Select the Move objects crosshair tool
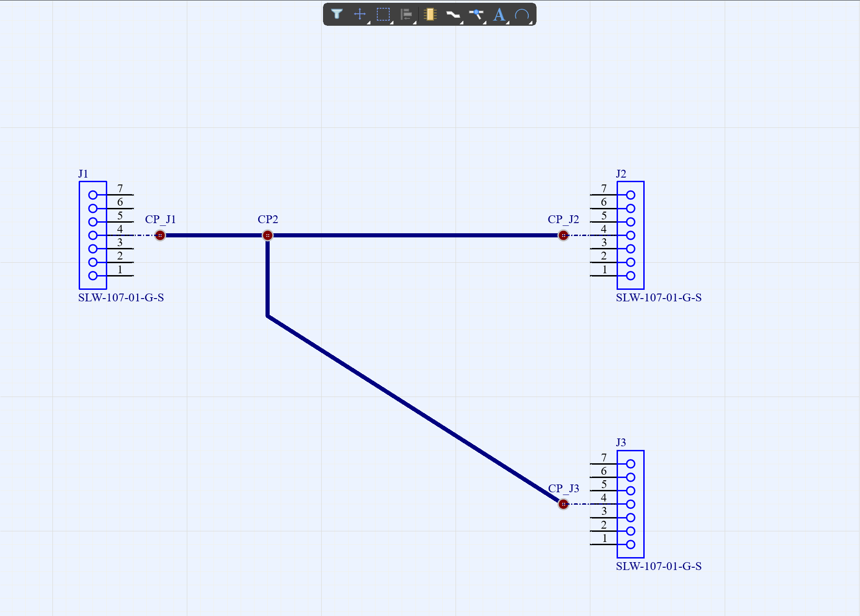Image resolution: width=860 pixels, height=616 pixels. point(360,14)
